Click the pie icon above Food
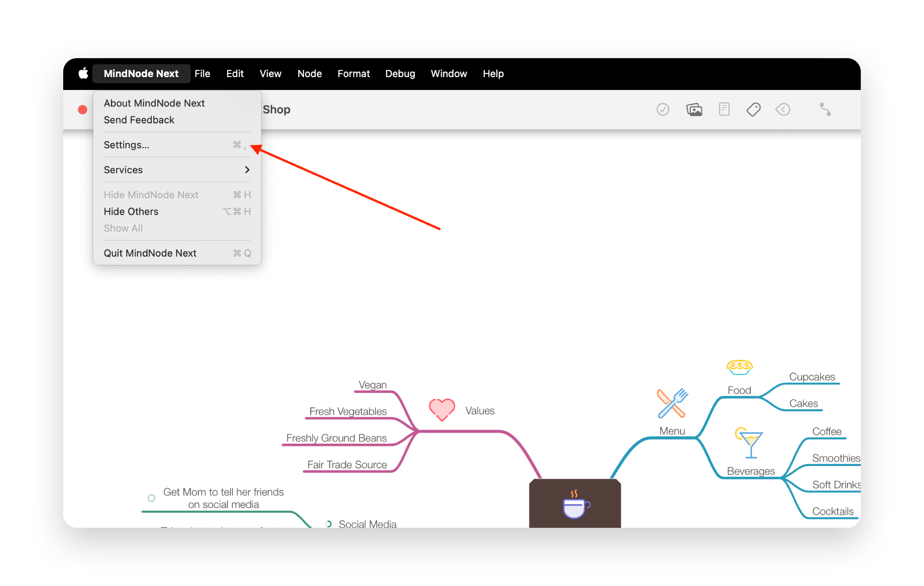The height and width of the screenshot is (586, 924). click(x=739, y=368)
